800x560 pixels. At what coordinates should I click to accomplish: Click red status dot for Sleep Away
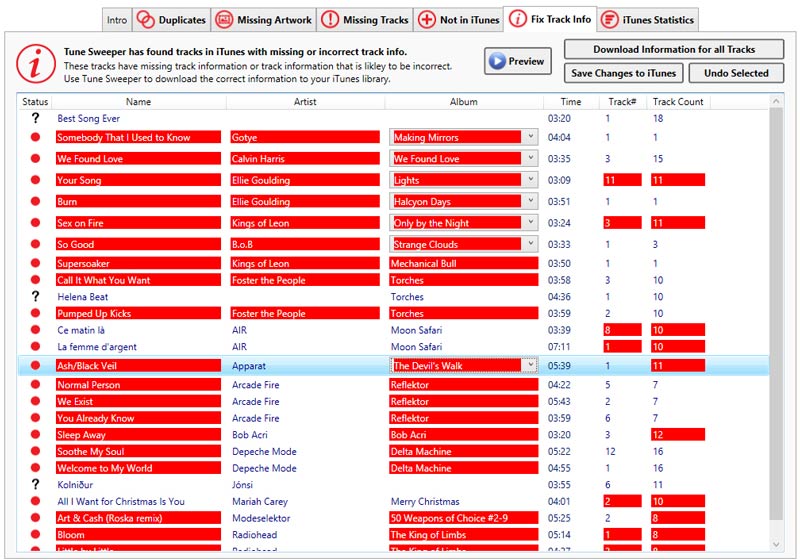tap(35, 435)
